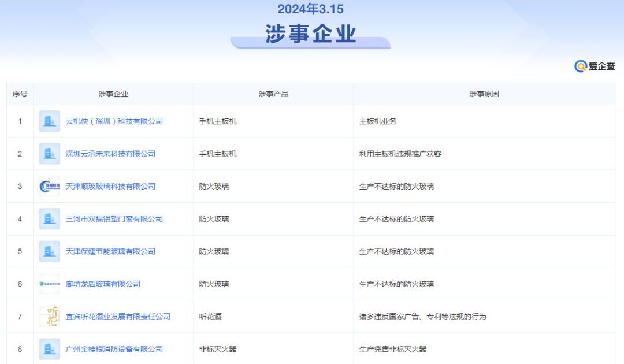
Task: Click the reason text 主板机业务
Action: coord(378,121)
